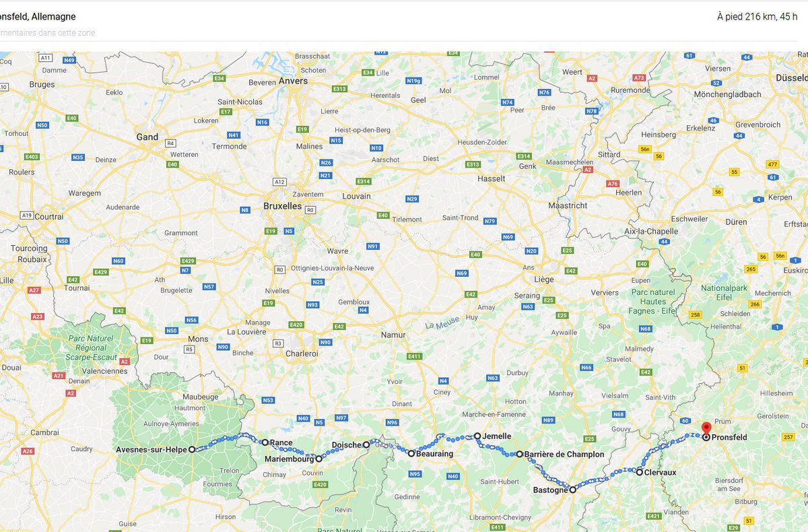808x532 pixels.
Task: Click the Charleroi city label
Action: click(x=302, y=353)
